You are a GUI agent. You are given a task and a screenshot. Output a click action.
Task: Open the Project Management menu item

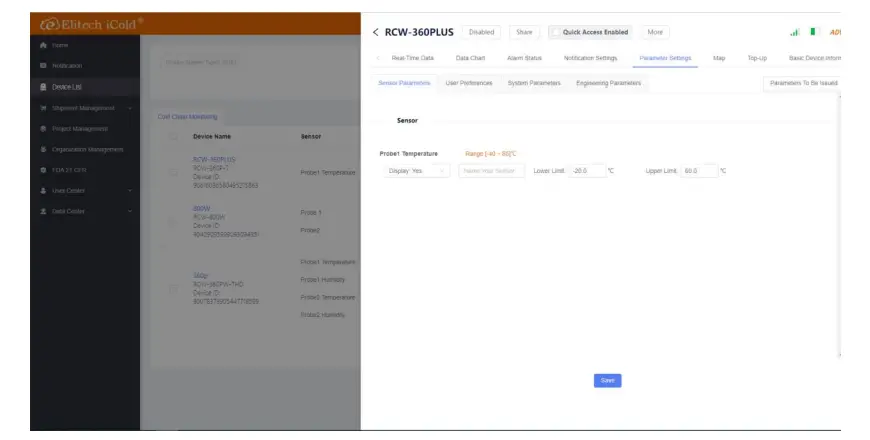coord(80,128)
